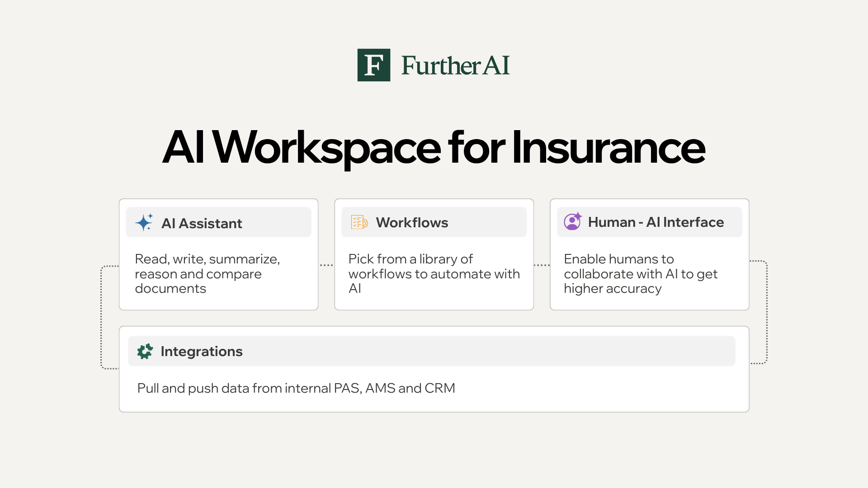Click the dotted connector between AI Assistant and Workflows
The width and height of the screenshot is (868, 488).
tap(326, 265)
